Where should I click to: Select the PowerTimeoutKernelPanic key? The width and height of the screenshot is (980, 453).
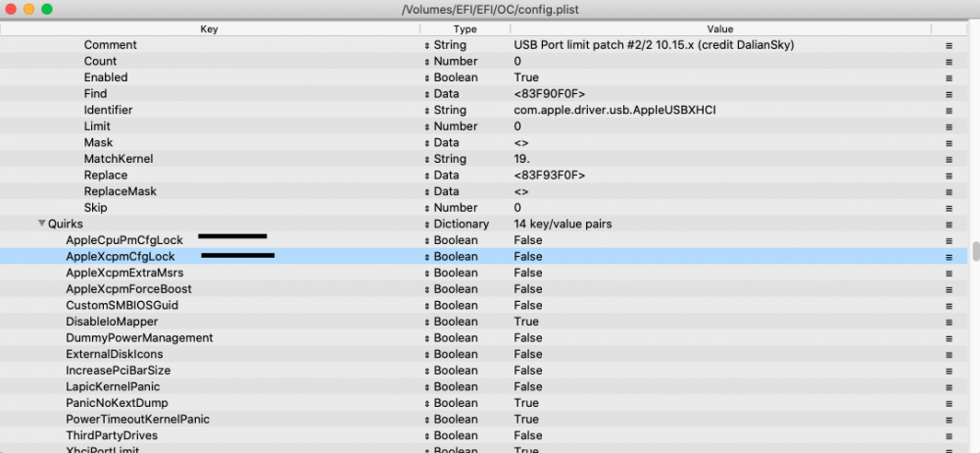(x=137, y=420)
